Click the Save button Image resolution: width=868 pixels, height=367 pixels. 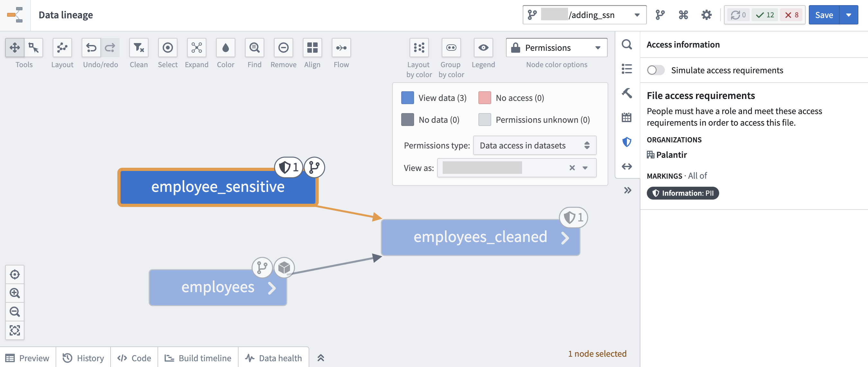pyautogui.click(x=824, y=15)
